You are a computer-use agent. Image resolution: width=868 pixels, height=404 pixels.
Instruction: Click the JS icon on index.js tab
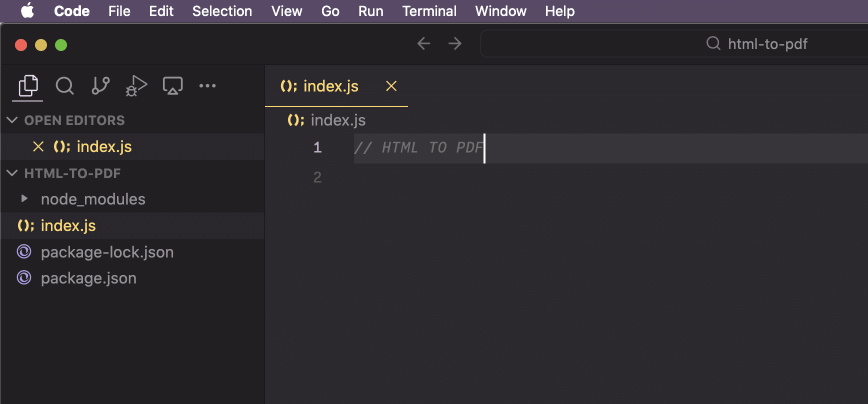(288, 86)
